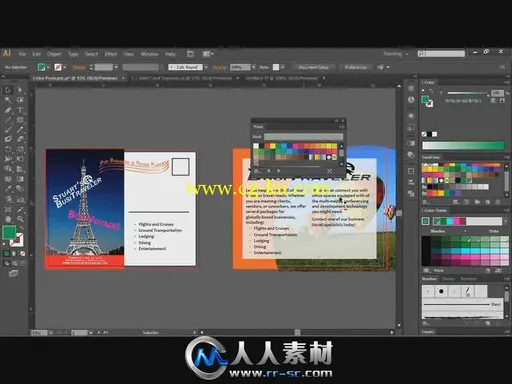Image resolution: width=512 pixels, height=384 pixels.
Task: Select the Line Segment tool
Action: 8,120
